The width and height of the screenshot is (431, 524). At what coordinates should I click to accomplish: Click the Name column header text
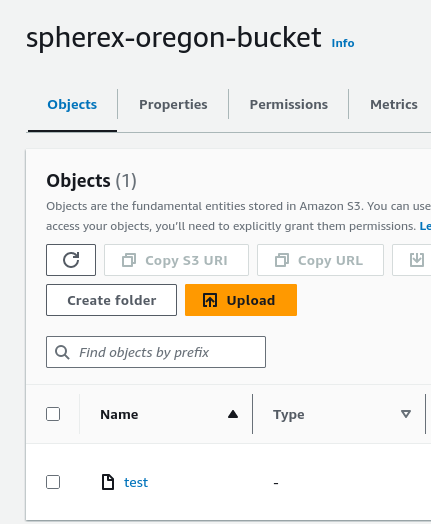coord(119,414)
